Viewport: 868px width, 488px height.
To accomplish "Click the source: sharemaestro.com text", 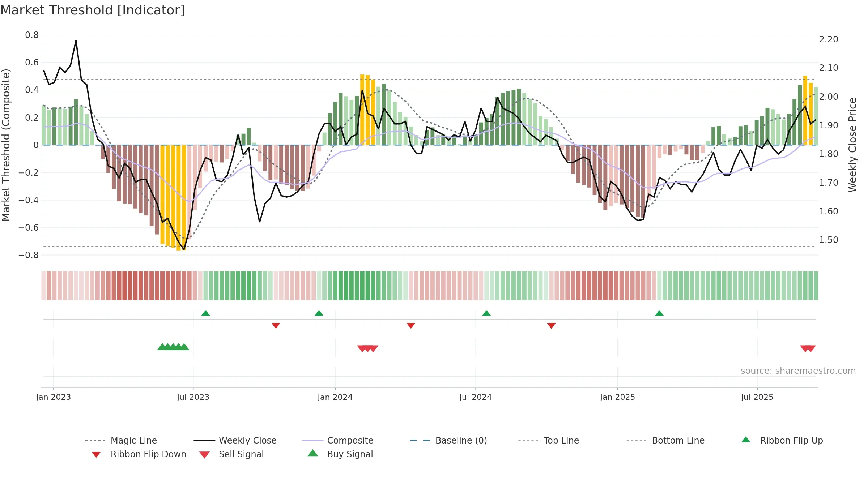I will pyautogui.click(x=798, y=371).
